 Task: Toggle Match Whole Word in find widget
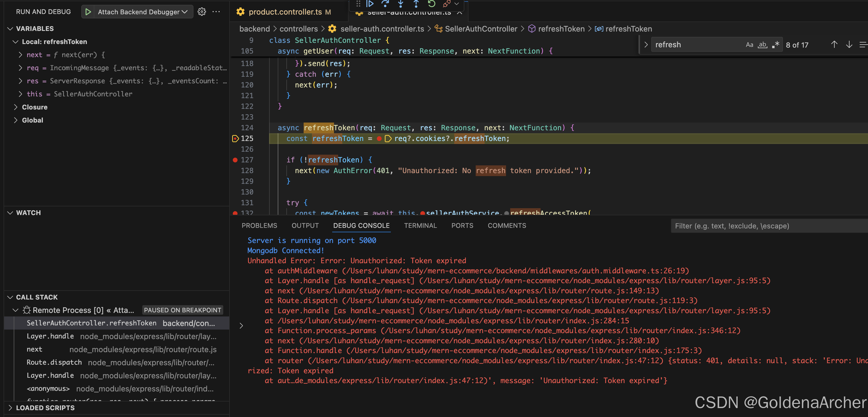coord(762,45)
